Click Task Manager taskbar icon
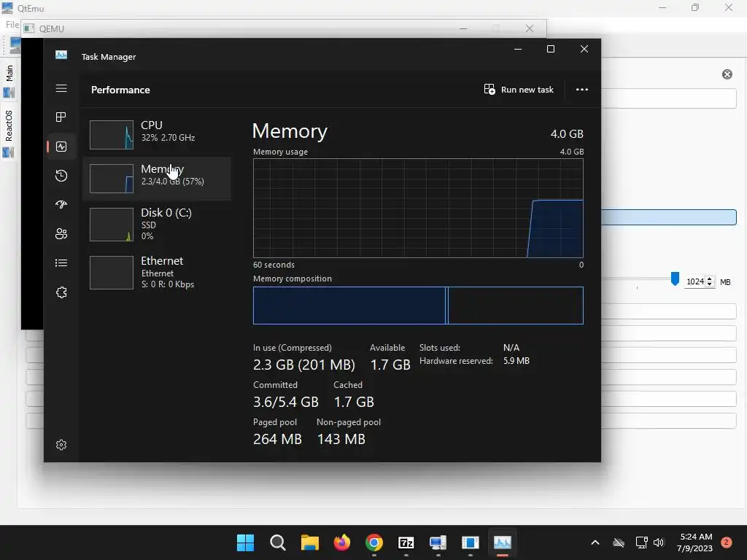Image resolution: width=747 pixels, height=560 pixels. 502,542
